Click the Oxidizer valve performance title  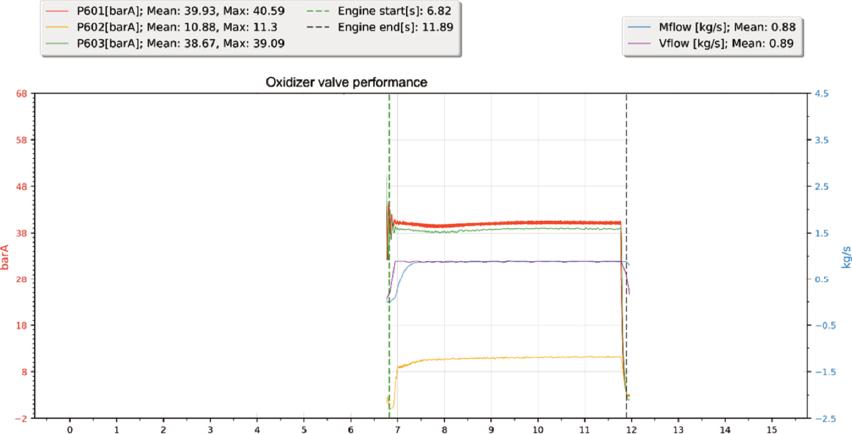tap(346, 83)
